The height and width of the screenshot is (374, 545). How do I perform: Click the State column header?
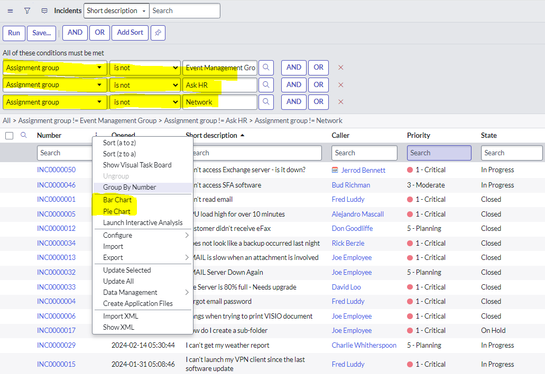click(489, 135)
